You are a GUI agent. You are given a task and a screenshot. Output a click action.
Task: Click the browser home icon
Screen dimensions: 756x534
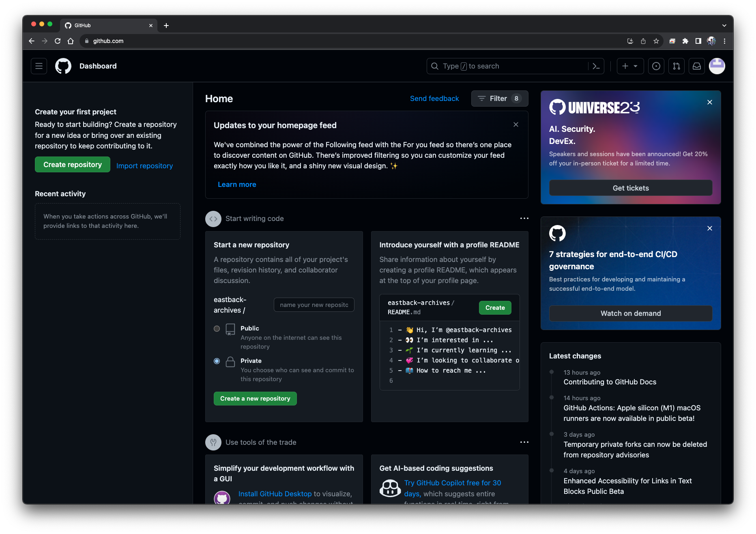click(71, 41)
